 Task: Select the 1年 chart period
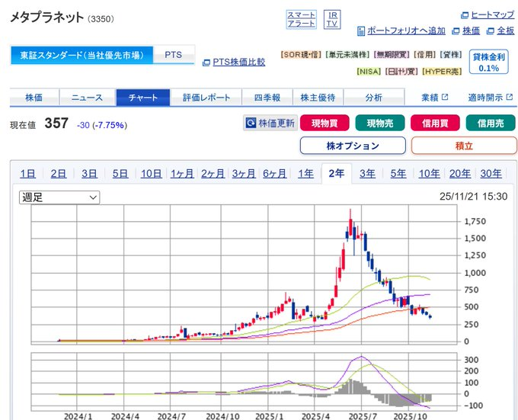pyautogui.click(x=306, y=174)
